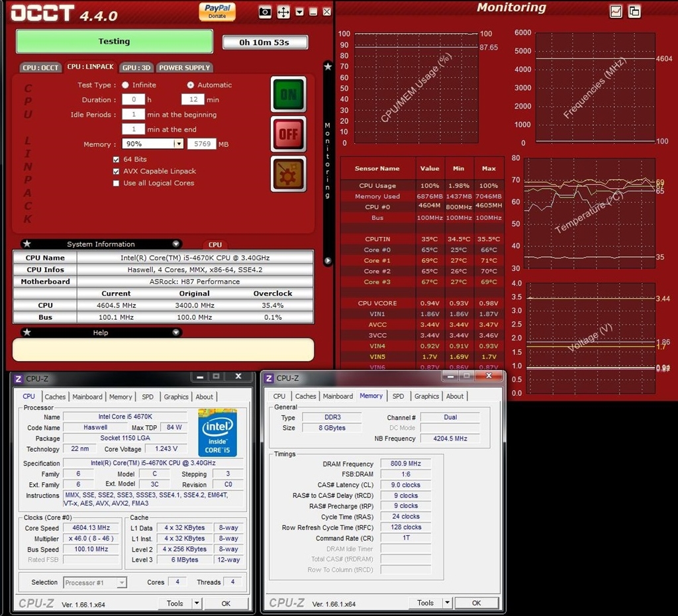Click OK in the CPU-Z Memory window
678x616 pixels.
(x=477, y=603)
